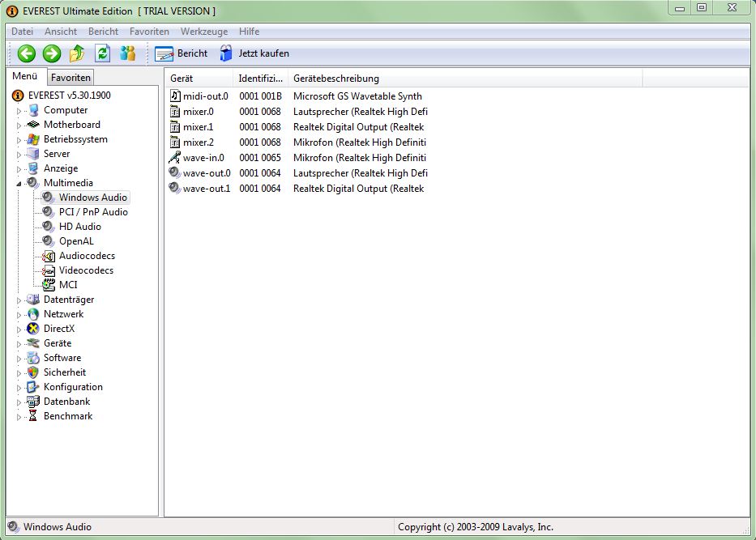Click the wave-in.0 microphone icon

pyautogui.click(x=174, y=157)
